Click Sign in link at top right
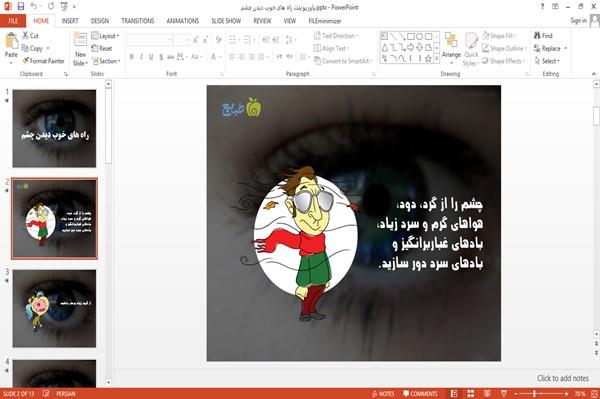Screen dimensions: 600x399 [578, 21]
